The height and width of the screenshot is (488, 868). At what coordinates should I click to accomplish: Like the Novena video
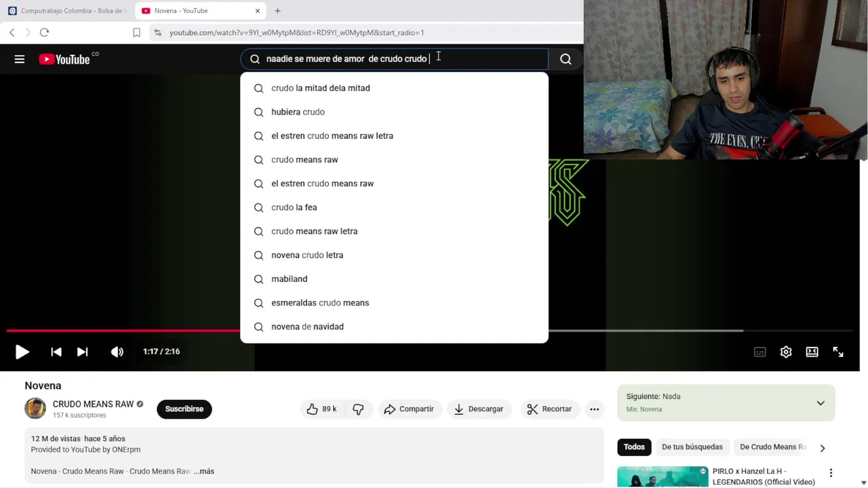(x=321, y=409)
